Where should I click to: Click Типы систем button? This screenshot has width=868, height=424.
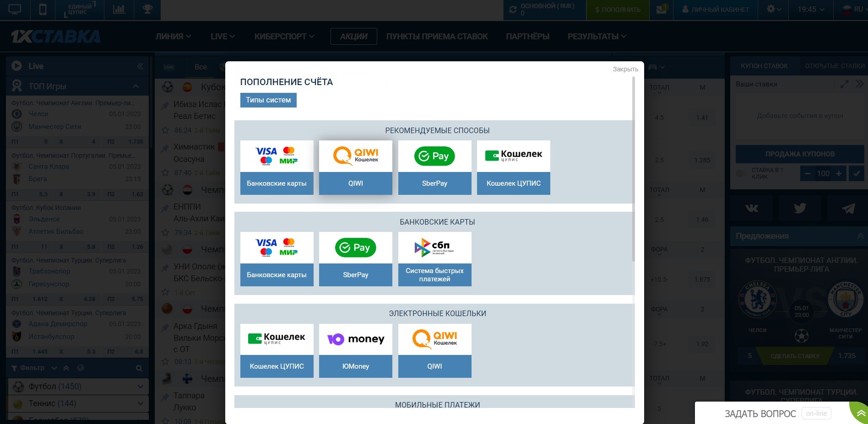pos(268,100)
